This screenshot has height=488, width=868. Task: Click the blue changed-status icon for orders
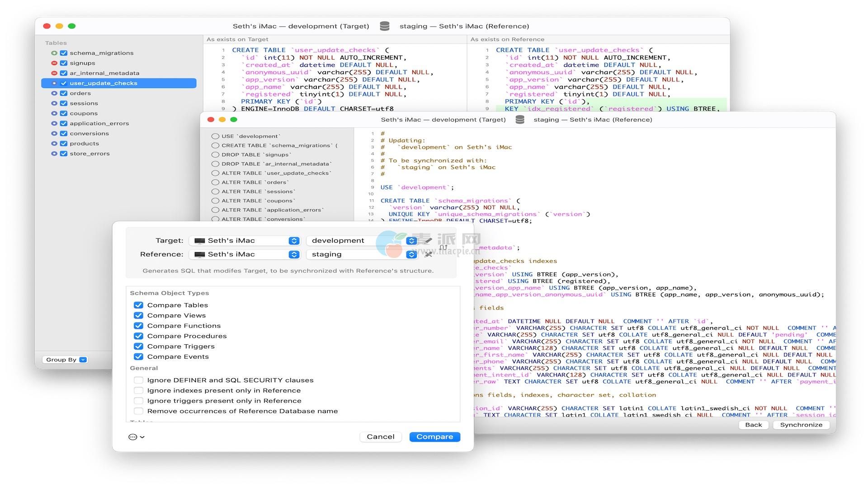54,94
